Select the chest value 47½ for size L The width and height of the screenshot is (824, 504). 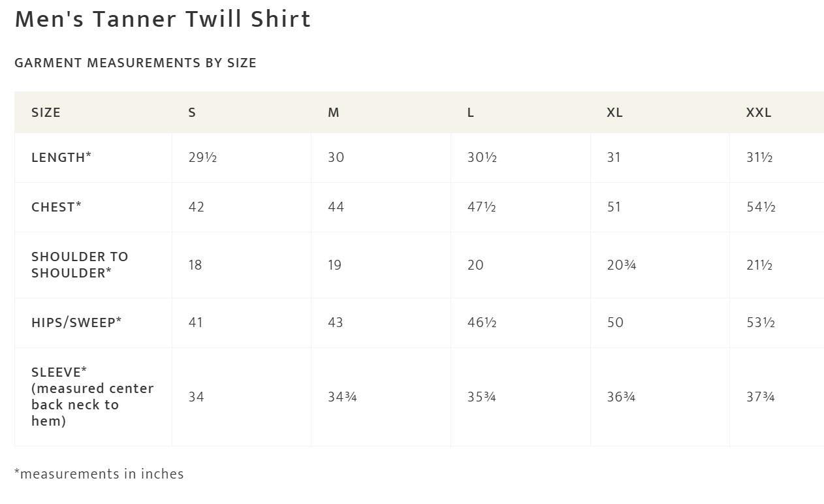(x=482, y=207)
